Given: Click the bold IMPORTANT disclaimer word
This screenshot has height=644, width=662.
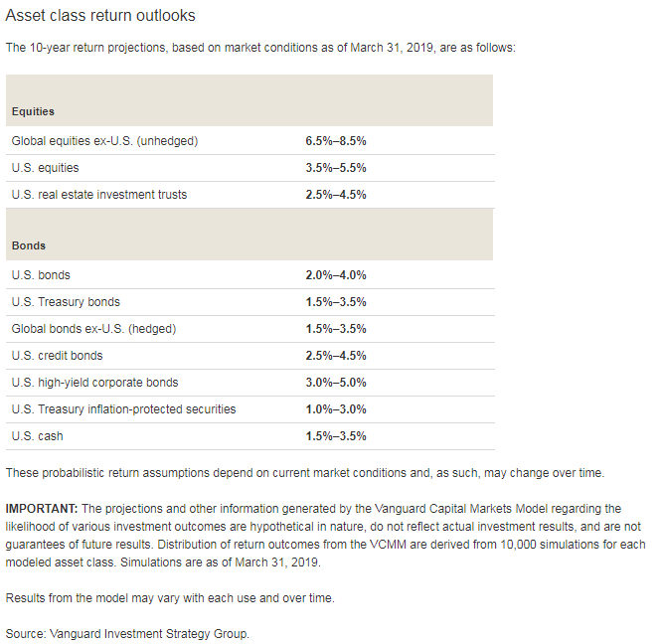Looking at the screenshot, I should [41, 509].
